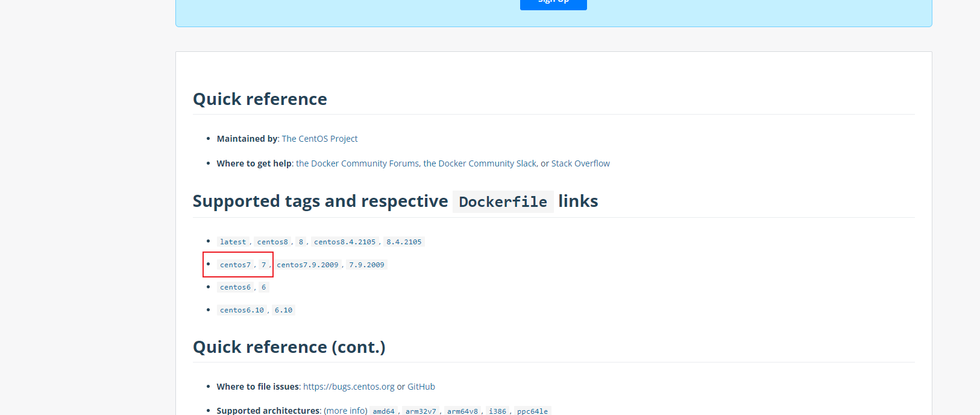Select the Dockerfile code word in heading
Image resolution: width=980 pixels, height=415 pixels.
[503, 201]
